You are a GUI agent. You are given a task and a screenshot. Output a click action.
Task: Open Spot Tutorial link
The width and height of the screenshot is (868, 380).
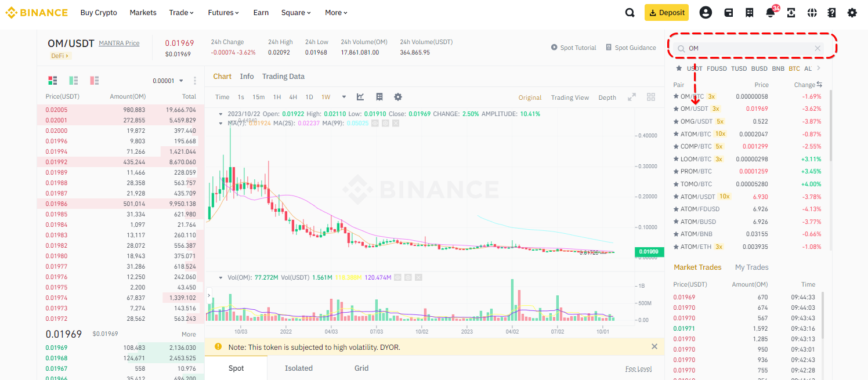click(574, 48)
